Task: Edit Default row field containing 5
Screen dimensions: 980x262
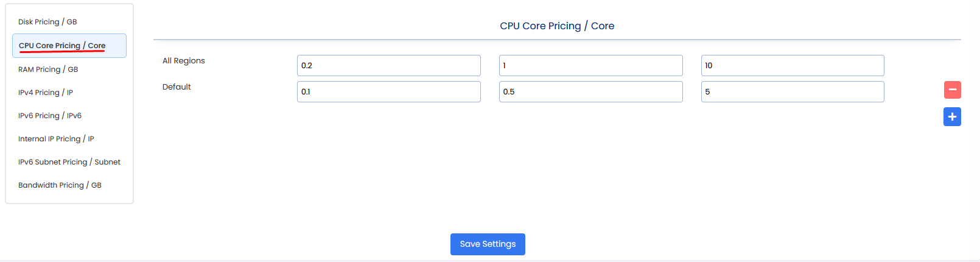Action: (792, 92)
